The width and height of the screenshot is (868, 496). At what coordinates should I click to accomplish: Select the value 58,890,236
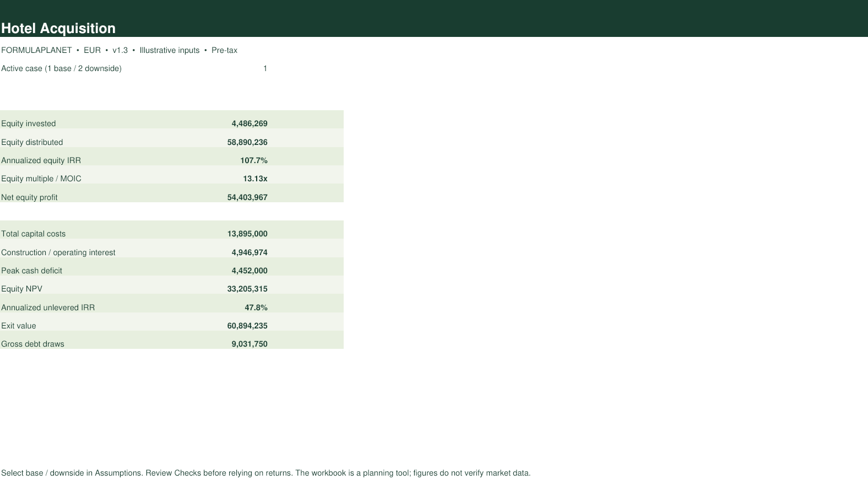(x=247, y=142)
